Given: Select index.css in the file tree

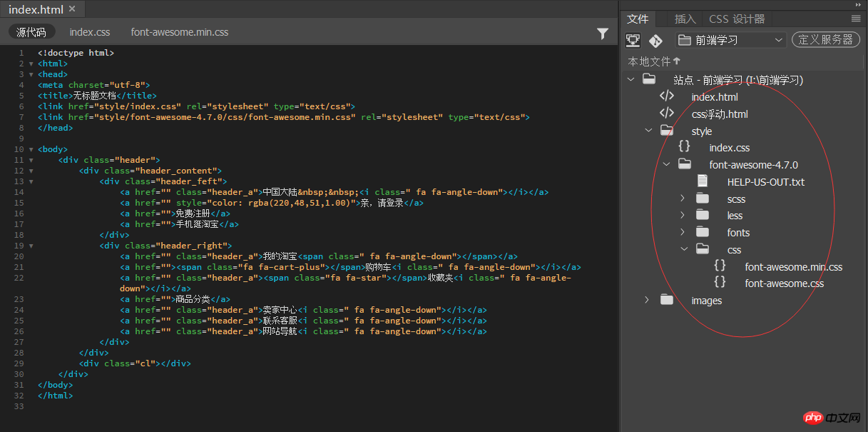Looking at the screenshot, I should (x=730, y=148).
